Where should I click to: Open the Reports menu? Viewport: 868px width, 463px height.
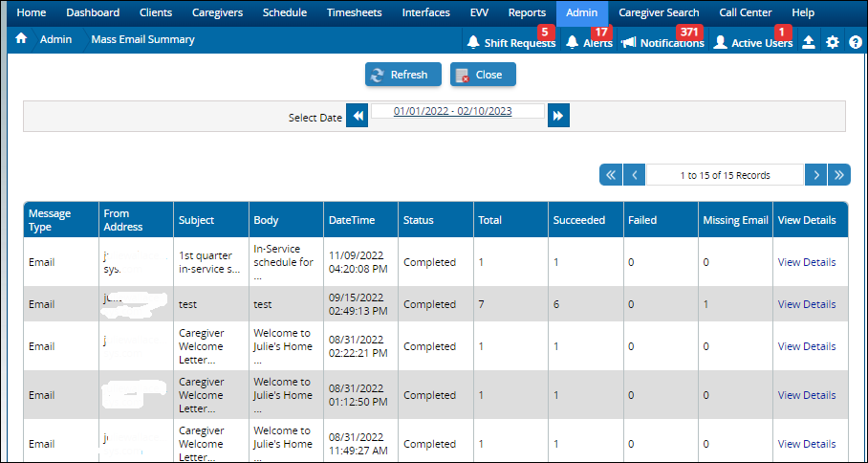(527, 12)
